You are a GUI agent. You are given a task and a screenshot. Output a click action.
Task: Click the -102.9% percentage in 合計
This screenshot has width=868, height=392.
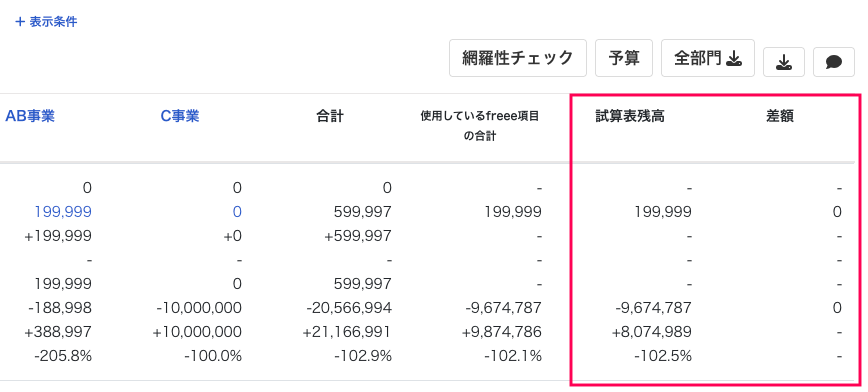pyautogui.click(x=363, y=356)
